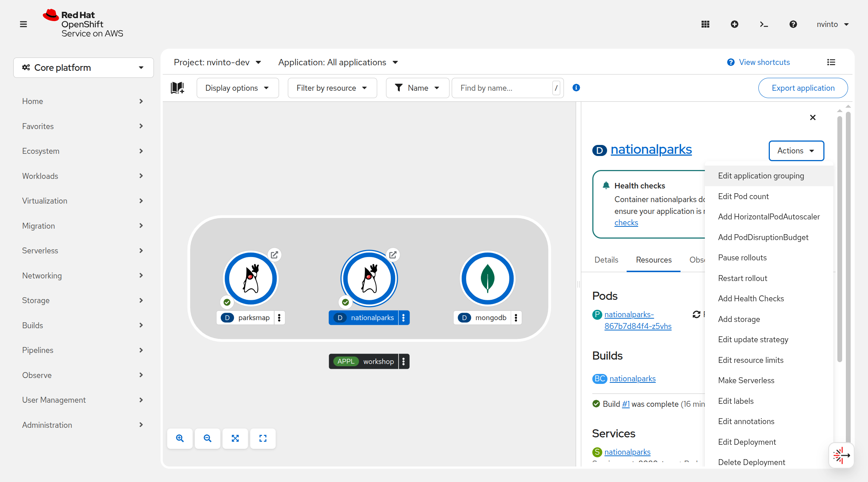Image resolution: width=868 pixels, height=482 pixels.
Task: Open the Lightspeed assistant floating icon
Action: click(x=841, y=455)
